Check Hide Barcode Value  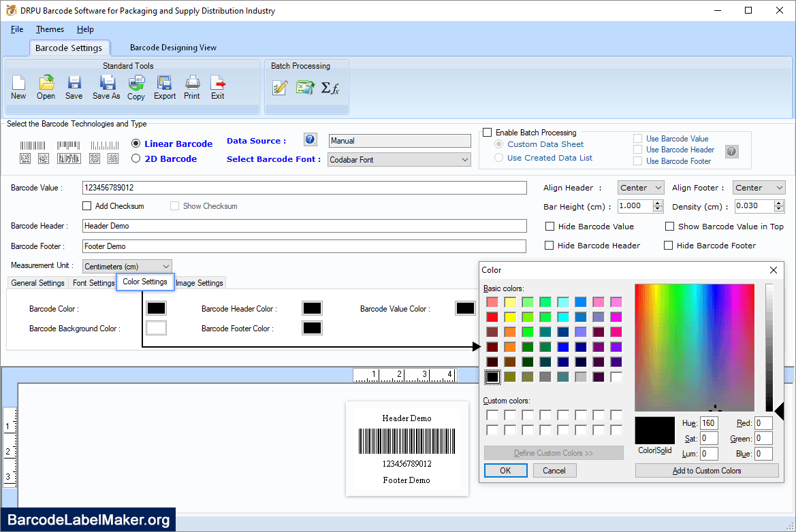[550, 226]
